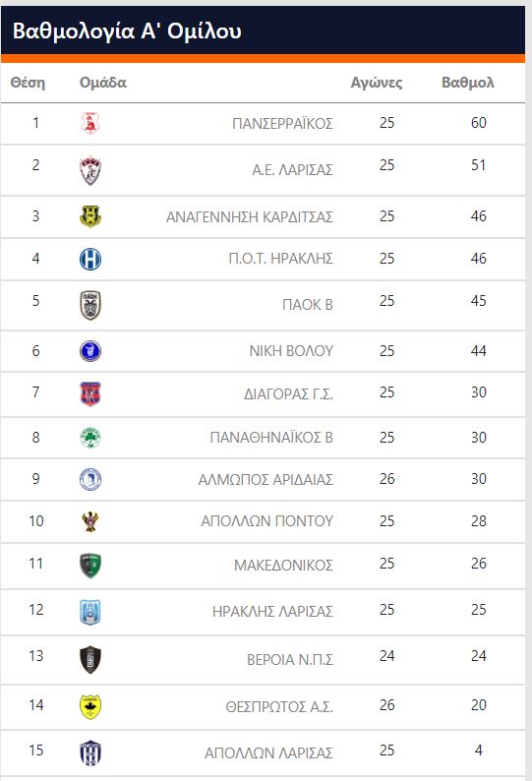Click the ΘΕΣΠΡΩΤΟΣ Α.Σ. yellow shield icon
Image resolution: width=532 pixels, height=781 pixels.
pyautogui.click(x=90, y=707)
